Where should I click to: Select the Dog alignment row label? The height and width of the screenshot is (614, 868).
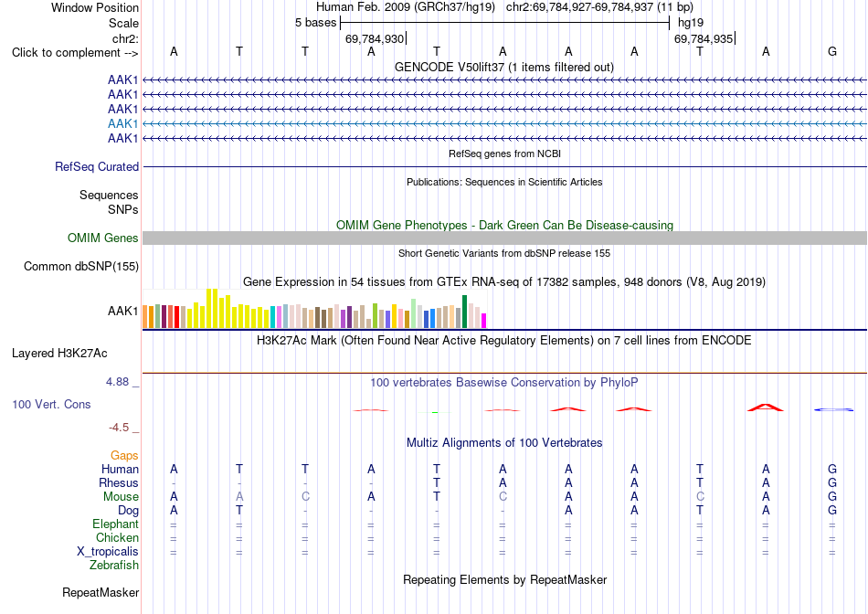coord(128,511)
